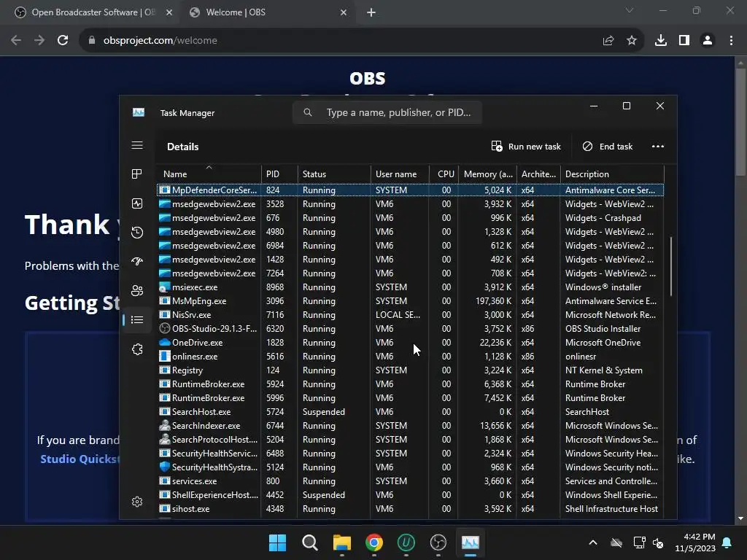Viewport: 747px width, 560px height.
Task: Toggle Chrome side panel icon
Action: (684, 41)
